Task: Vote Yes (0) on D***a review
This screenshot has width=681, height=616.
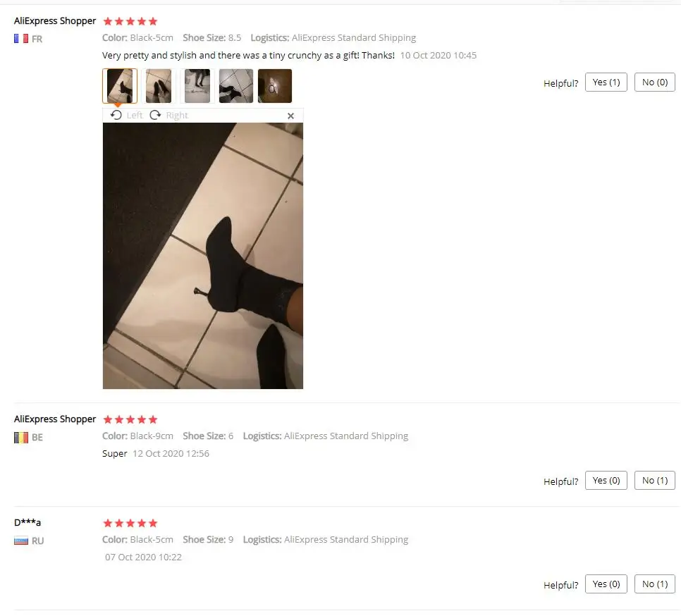Action: 606,584
